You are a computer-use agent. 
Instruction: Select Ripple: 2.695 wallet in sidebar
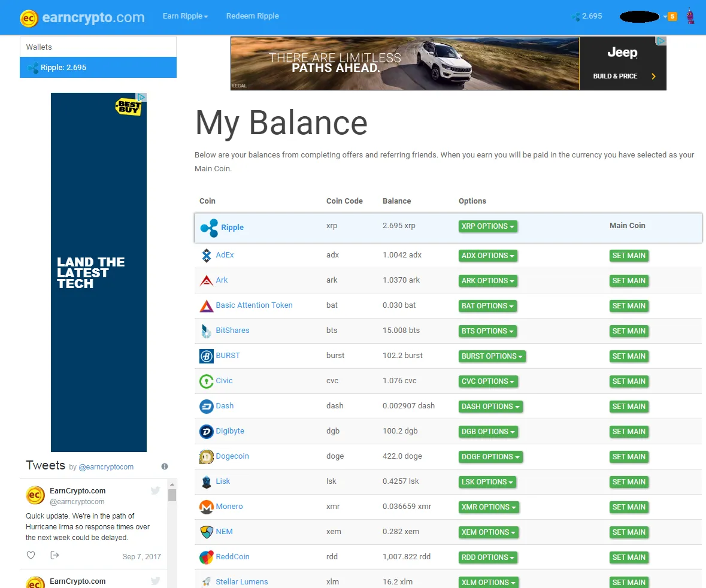98,68
